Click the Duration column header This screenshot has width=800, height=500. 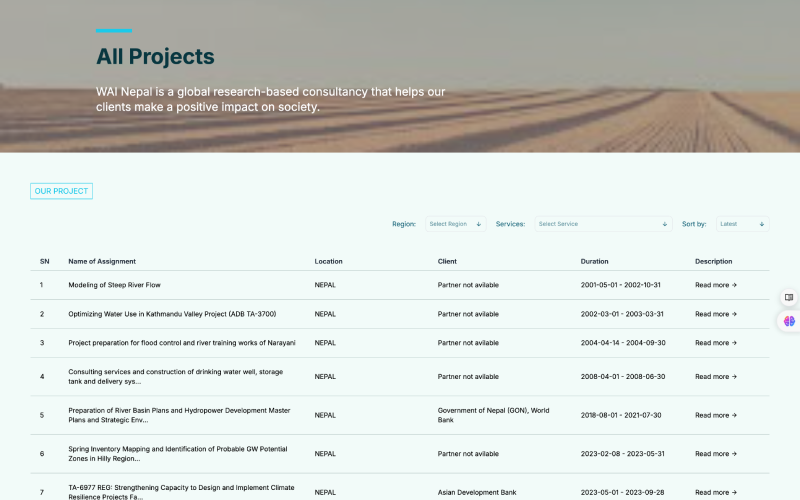tap(594, 261)
